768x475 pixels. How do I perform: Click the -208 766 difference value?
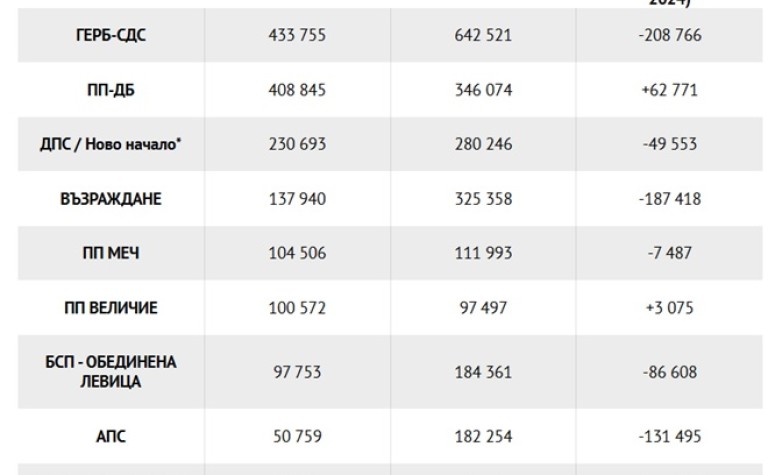coord(671,35)
